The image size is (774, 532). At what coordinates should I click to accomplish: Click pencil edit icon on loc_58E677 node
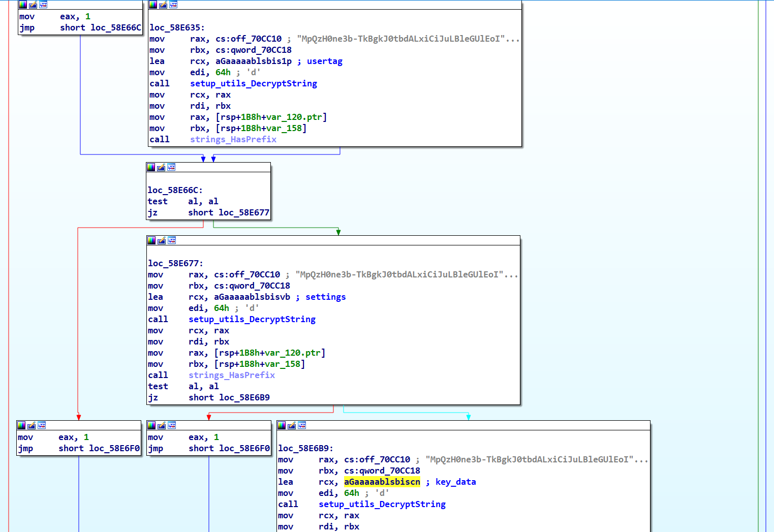click(x=162, y=240)
